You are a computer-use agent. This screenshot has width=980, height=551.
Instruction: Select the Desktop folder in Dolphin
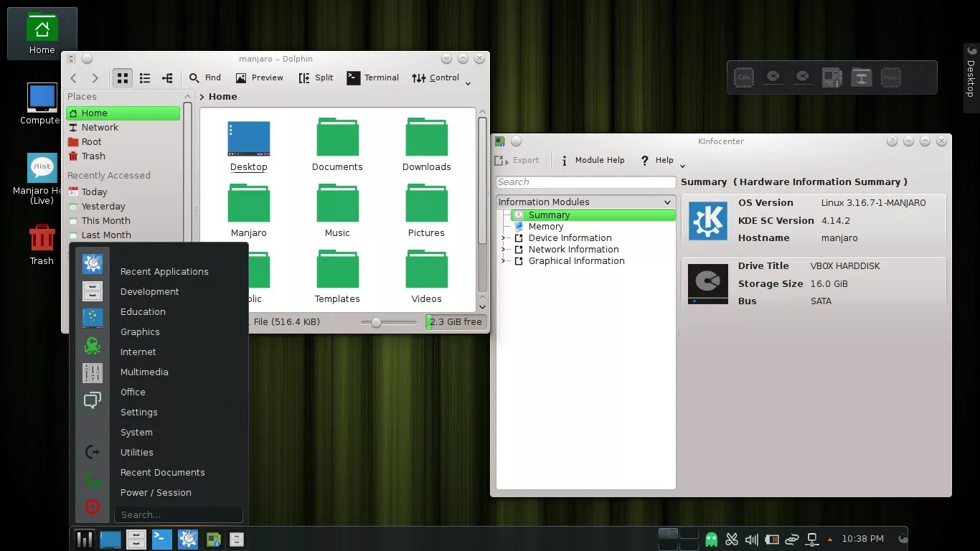(249, 146)
